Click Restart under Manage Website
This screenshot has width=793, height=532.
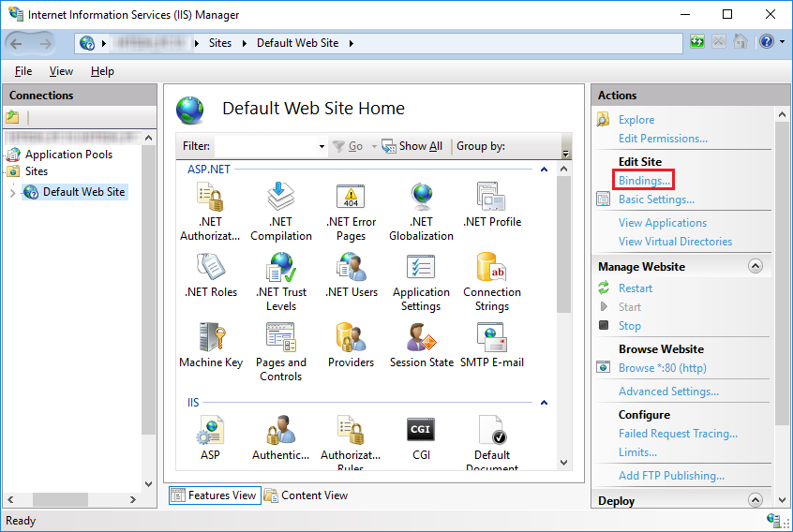pyautogui.click(x=636, y=288)
